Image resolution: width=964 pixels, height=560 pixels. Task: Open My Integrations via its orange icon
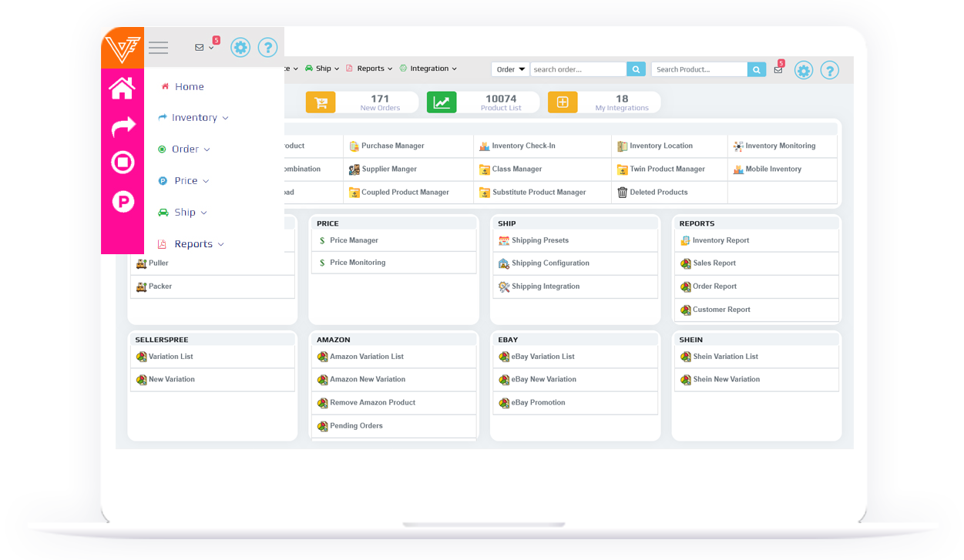[x=562, y=101]
